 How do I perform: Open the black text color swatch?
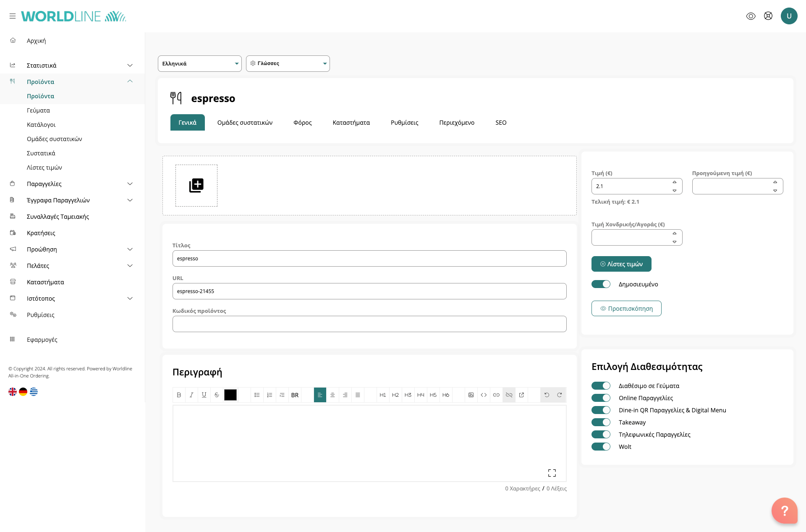(230, 395)
